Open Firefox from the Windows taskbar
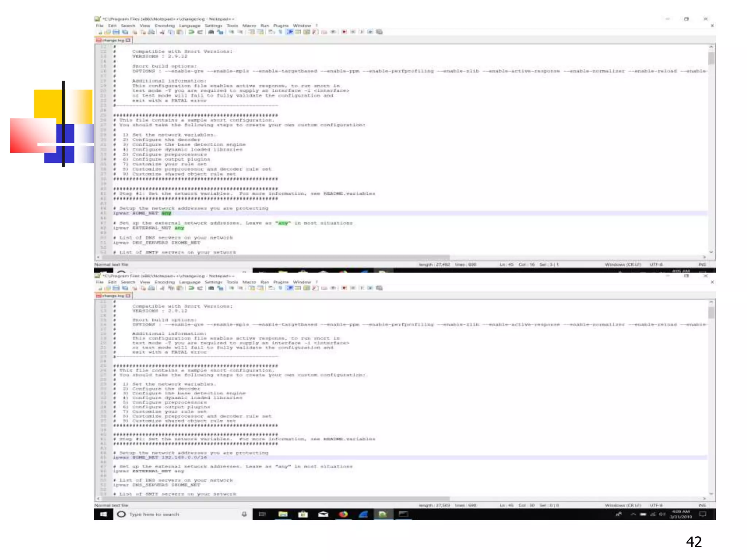747x560 pixels. (x=343, y=514)
